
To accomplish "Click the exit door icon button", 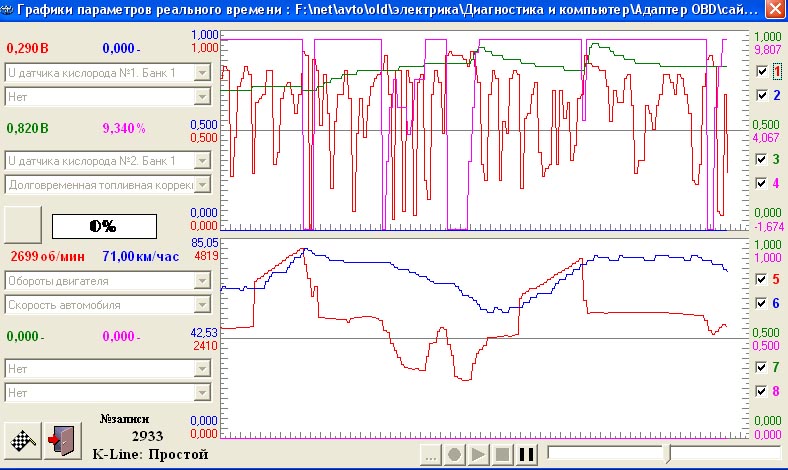I will point(61,439).
